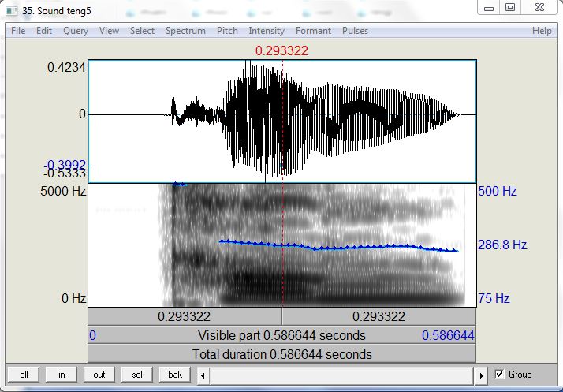The width and height of the screenshot is (563, 392).
Task: Open the Intensity menu
Action: click(267, 31)
